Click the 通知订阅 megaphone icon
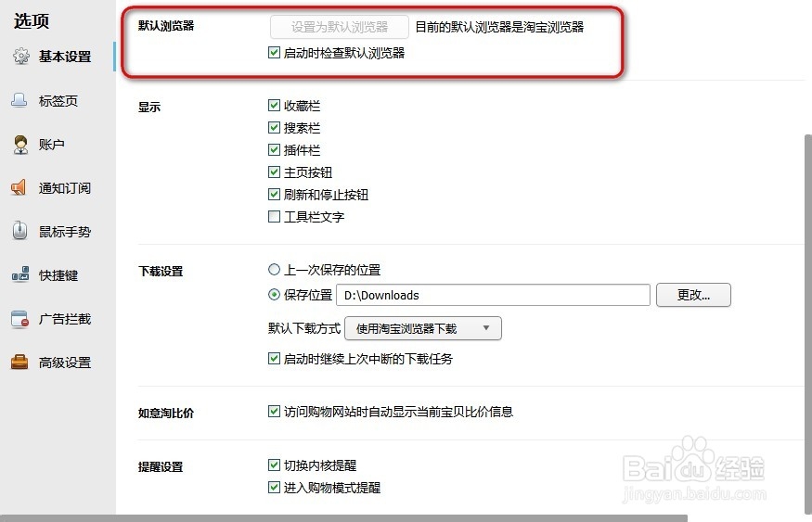Image resolution: width=812 pixels, height=522 pixels. [20, 188]
